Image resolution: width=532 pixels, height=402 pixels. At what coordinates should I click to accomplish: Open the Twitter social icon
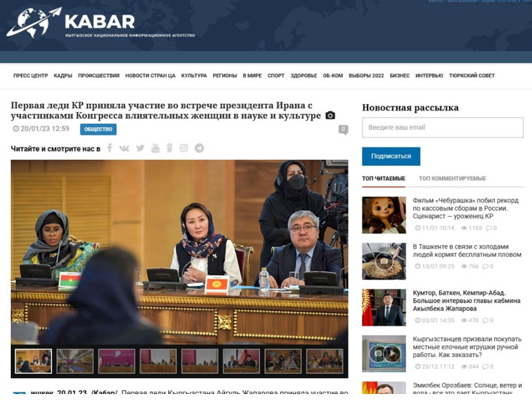pyautogui.click(x=140, y=148)
